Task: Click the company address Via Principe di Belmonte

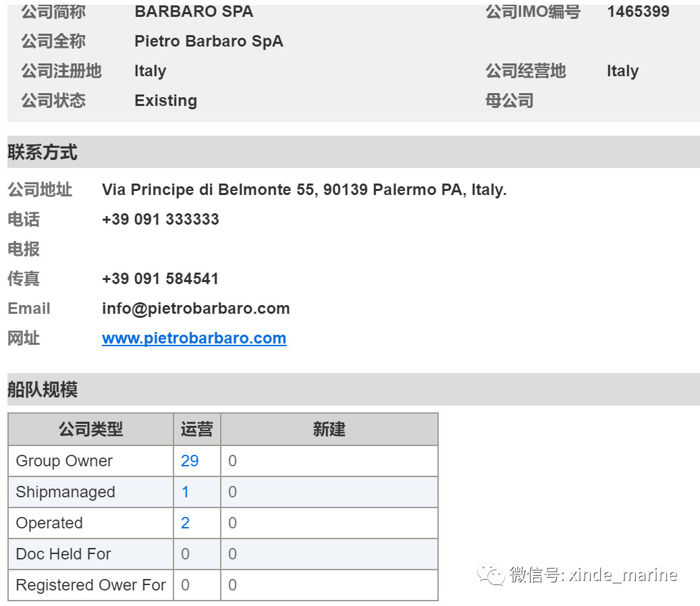Action: (x=304, y=190)
